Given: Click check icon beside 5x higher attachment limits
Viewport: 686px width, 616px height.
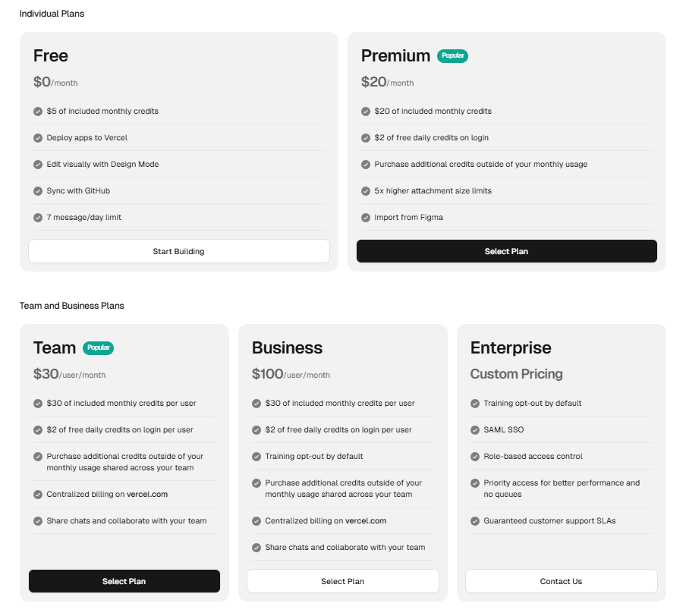Looking at the screenshot, I should (x=366, y=190).
